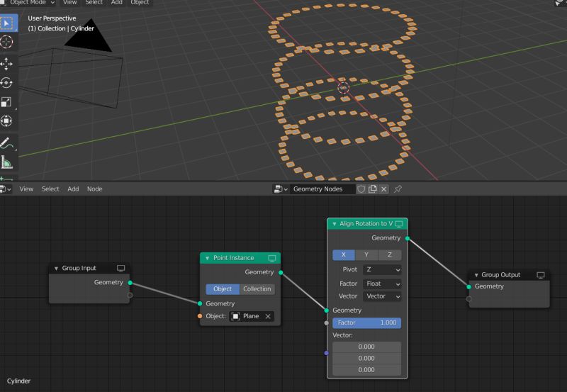This screenshot has height=392, width=567.
Task: Unlink the Geometry Nodes node group
Action: point(383,189)
